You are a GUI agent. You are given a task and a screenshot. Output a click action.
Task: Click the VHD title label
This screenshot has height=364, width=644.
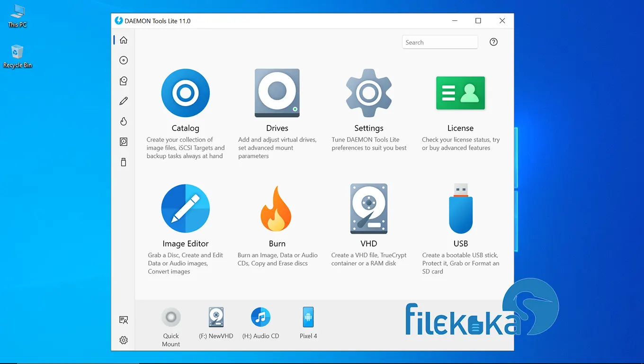pyautogui.click(x=369, y=244)
